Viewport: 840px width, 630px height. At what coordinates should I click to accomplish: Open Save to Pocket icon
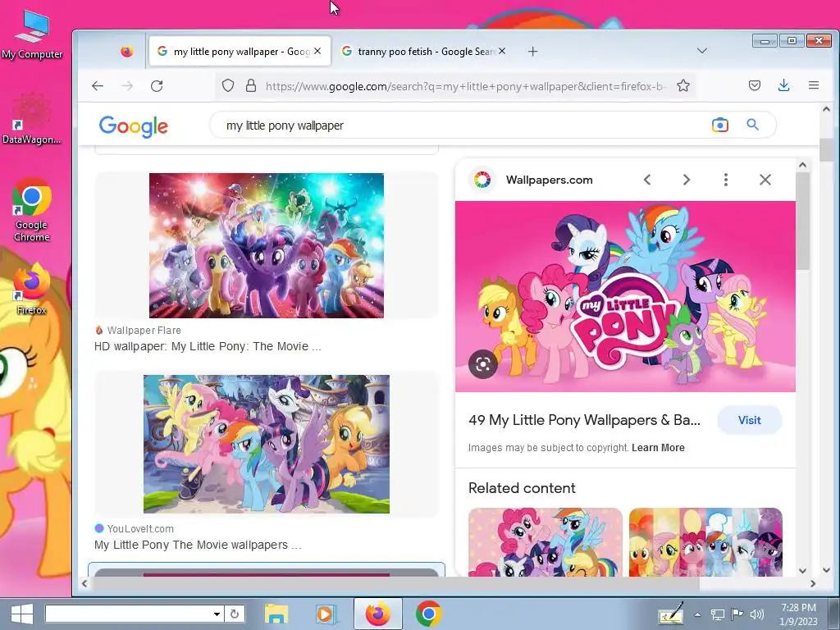tap(755, 85)
